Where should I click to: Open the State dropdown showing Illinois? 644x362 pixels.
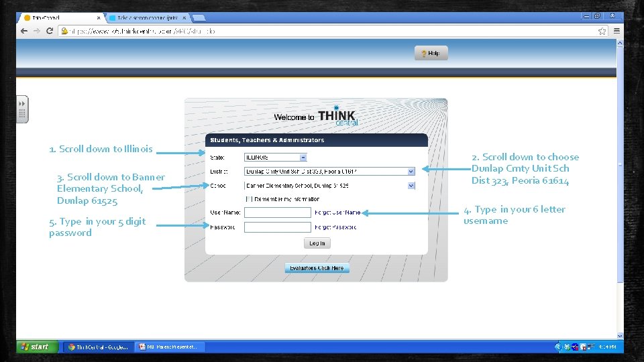276,157
